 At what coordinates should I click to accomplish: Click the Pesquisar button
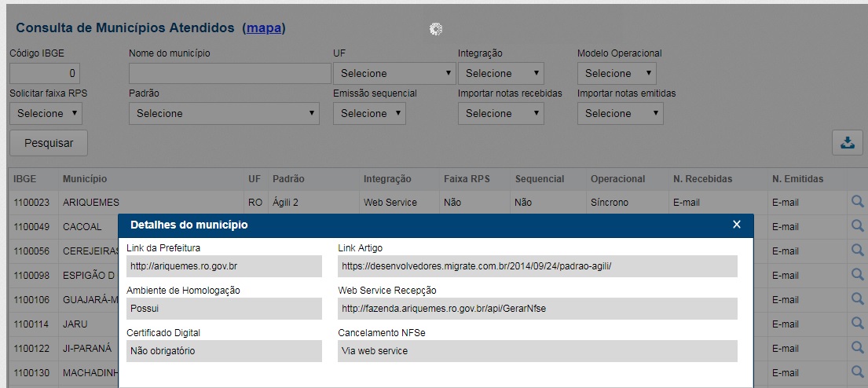tap(49, 144)
